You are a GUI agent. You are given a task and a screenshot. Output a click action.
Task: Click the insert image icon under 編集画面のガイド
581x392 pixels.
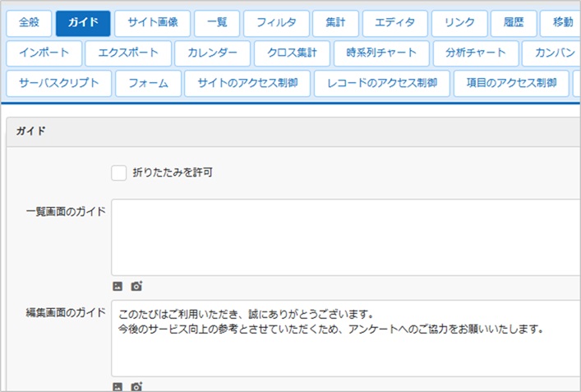118,386
